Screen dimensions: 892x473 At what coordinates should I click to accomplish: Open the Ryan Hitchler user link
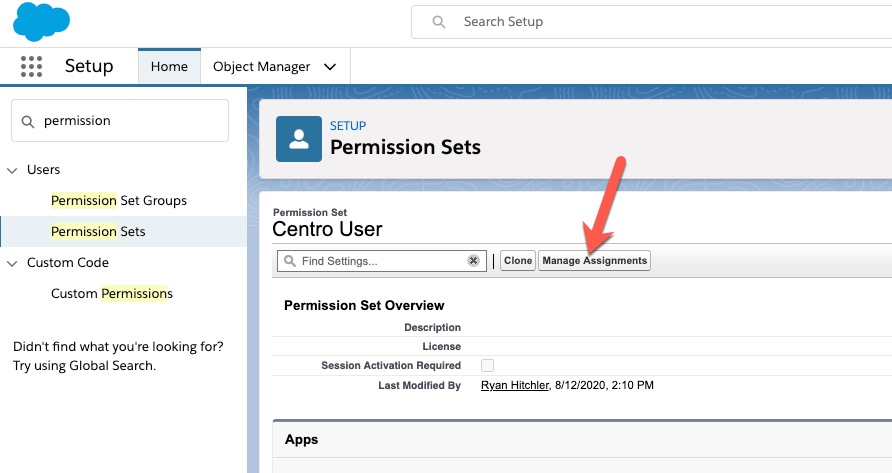pos(515,385)
